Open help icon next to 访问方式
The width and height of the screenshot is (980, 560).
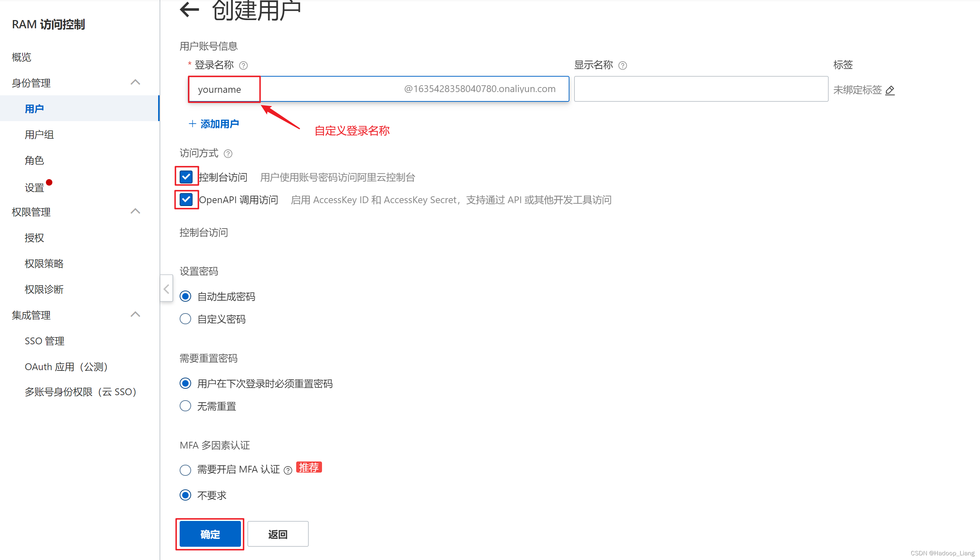coord(228,154)
